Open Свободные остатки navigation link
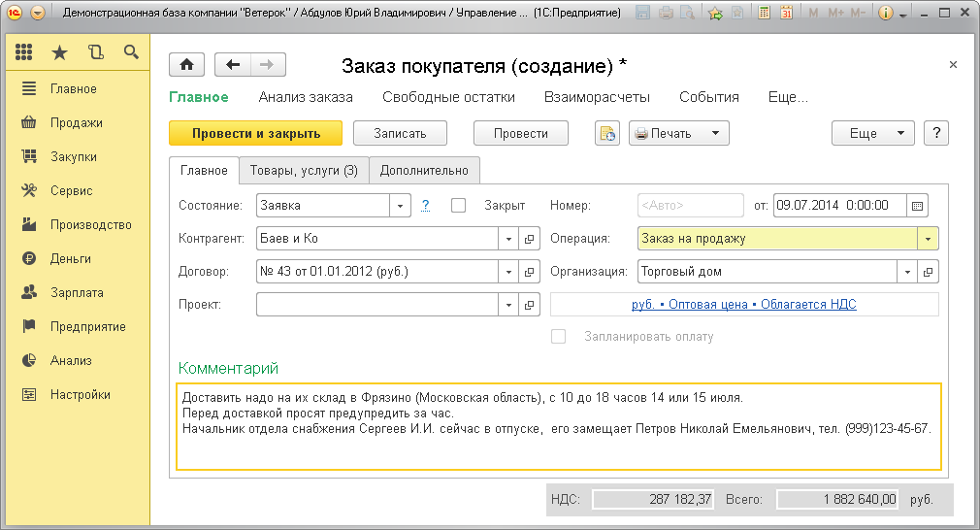Viewport: 980px width, 530px height. click(x=448, y=97)
